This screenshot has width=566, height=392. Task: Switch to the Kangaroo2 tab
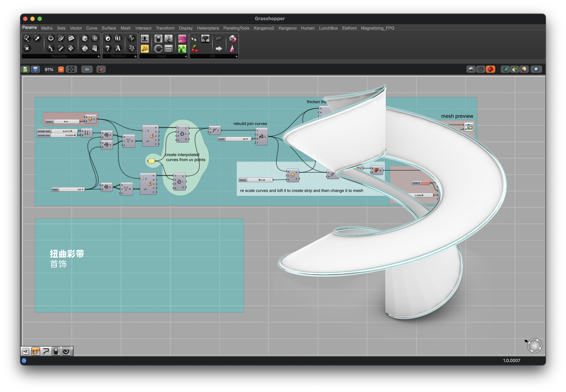click(264, 28)
